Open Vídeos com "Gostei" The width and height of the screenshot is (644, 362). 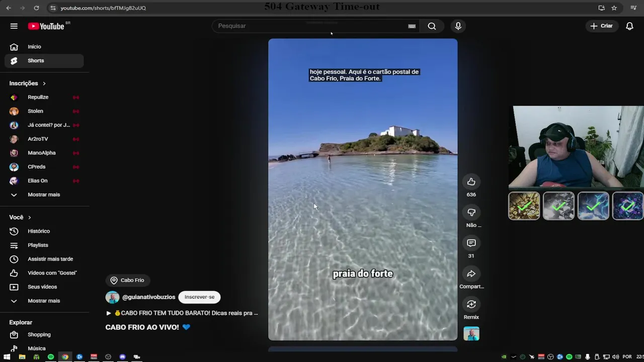pos(44,273)
